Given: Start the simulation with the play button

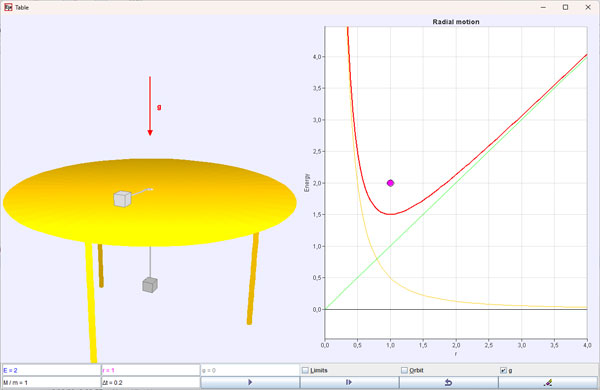Looking at the screenshot, I should click(250, 382).
